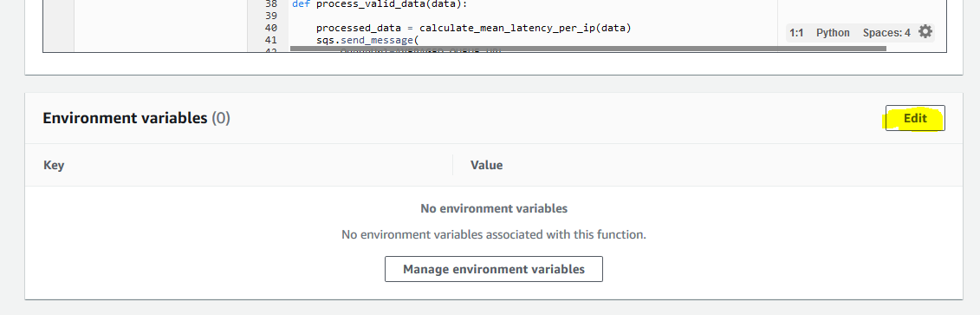Click the divider between Key and Value columns
980x315 pixels.
tap(452, 166)
